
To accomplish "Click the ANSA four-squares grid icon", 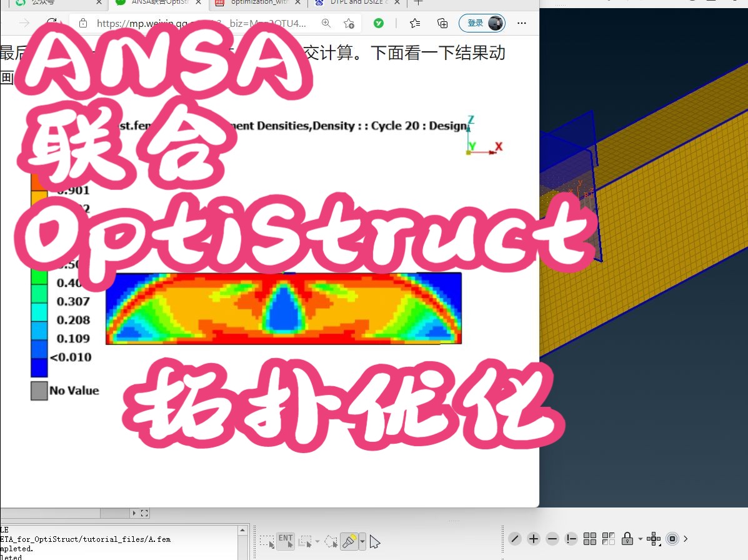I will pyautogui.click(x=590, y=539).
